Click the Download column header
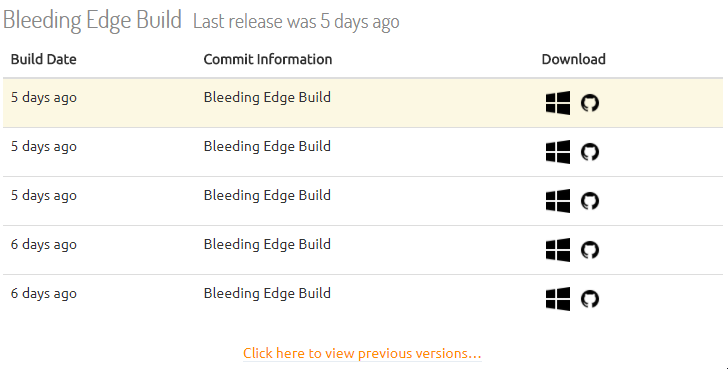The width and height of the screenshot is (728, 369). tap(573, 59)
